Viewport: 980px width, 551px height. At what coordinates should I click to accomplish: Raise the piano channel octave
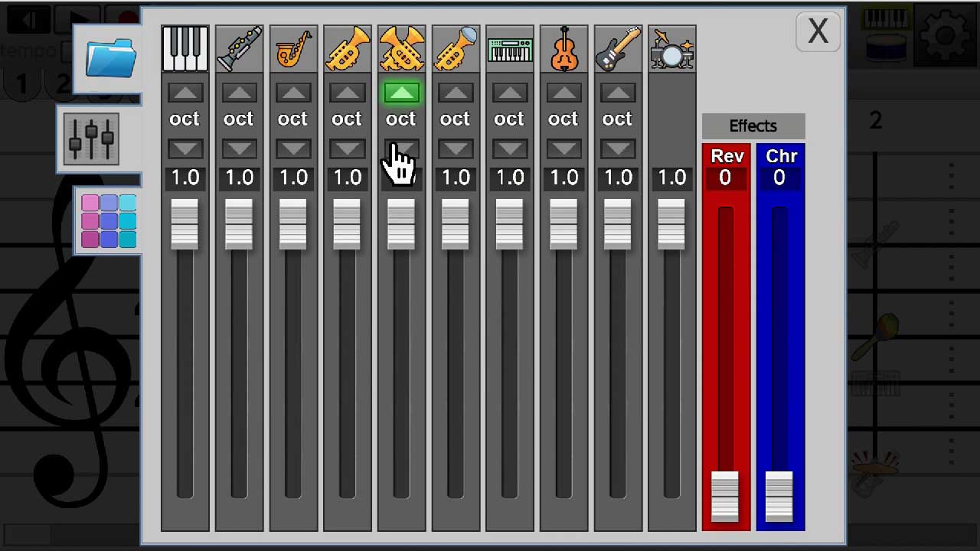pos(185,93)
